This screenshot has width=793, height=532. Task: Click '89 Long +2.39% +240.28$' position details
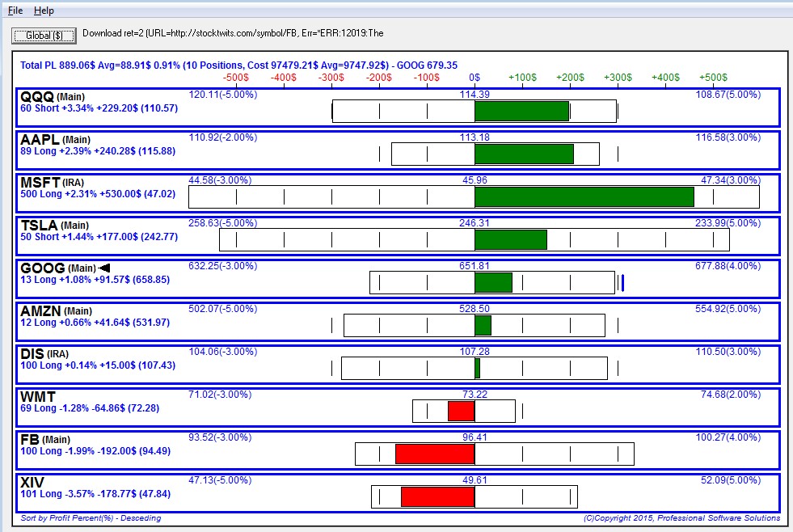click(x=98, y=151)
